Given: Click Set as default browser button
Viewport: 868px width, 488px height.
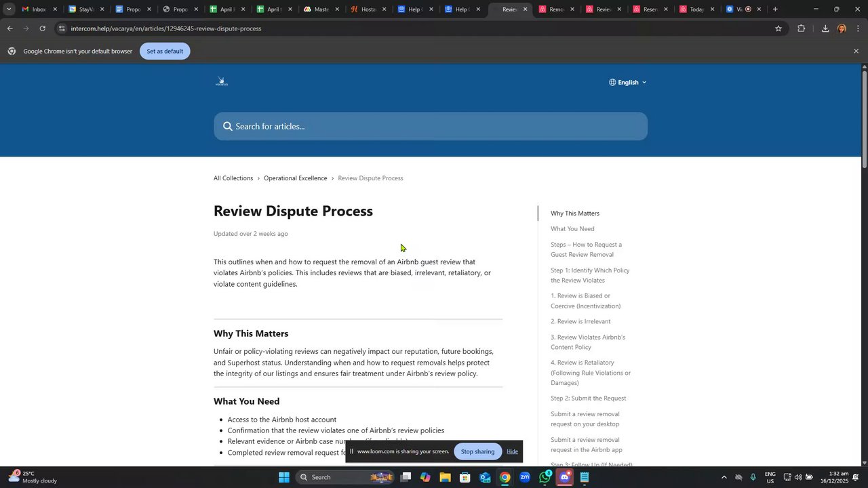Looking at the screenshot, I should point(165,51).
